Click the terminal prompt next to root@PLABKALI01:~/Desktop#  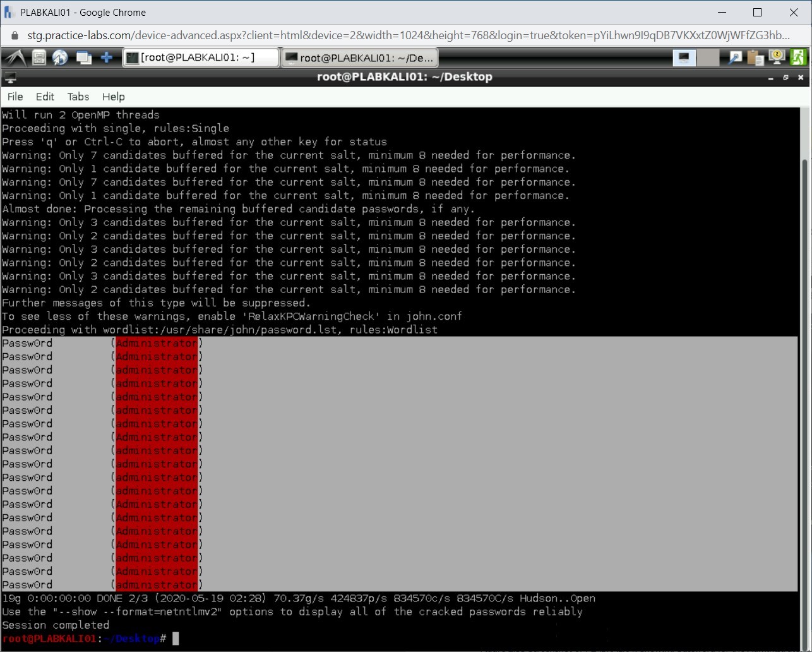tap(176, 638)
